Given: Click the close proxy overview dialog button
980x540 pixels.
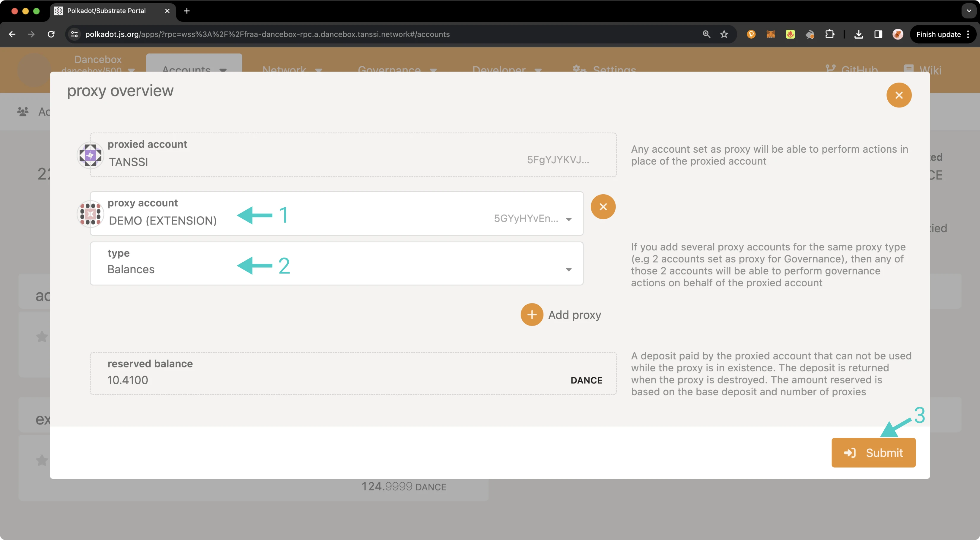Looking at the screenshot, I should pyautogui.click(x=898, y=95).
